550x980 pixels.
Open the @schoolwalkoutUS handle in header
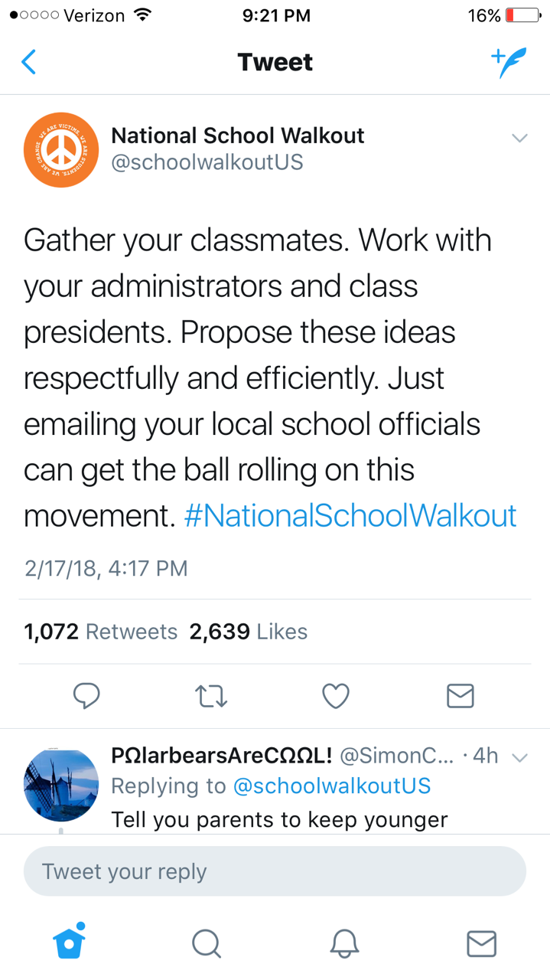(207, 162)
